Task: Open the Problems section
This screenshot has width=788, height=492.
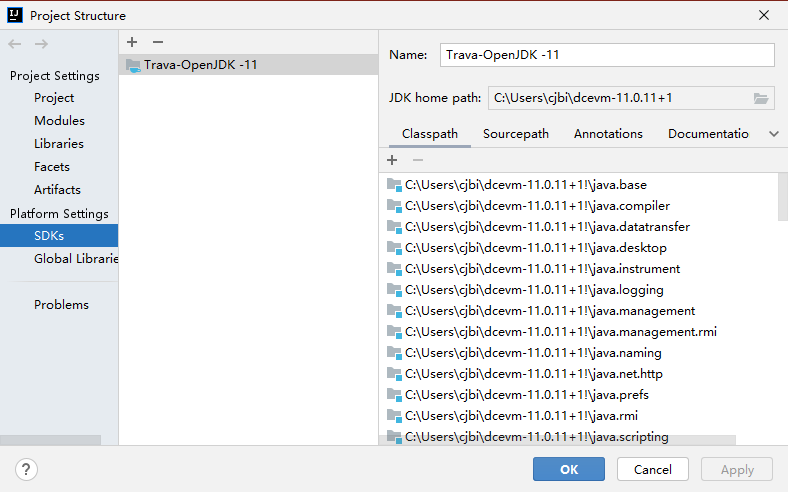Action: [61, 305]
